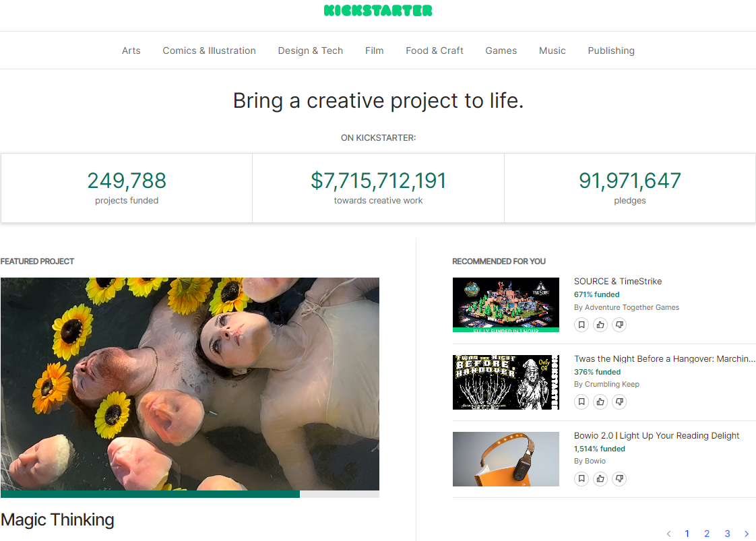Viewport: 756px width, 541px height.
Task: Open the Bowio 2.0 project thumbnail
Action: [x=505, y=459]
